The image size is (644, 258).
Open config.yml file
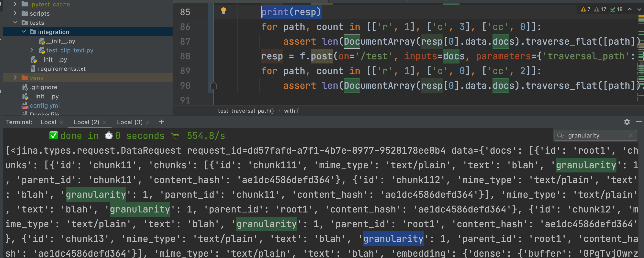point(45,106)
